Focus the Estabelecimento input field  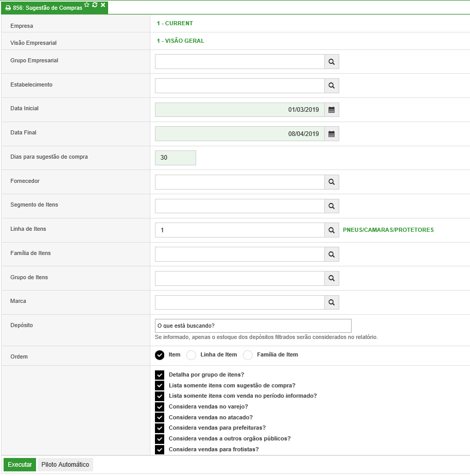pos(240,86)
